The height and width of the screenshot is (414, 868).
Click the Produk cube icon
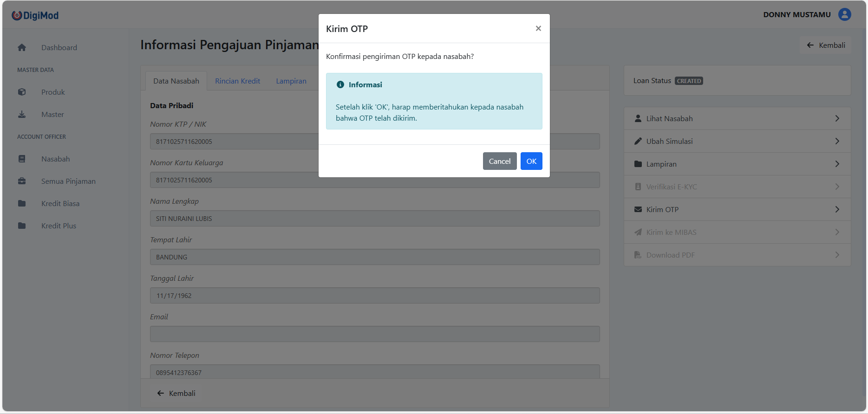pyautogui.click(x=22, y=92)
